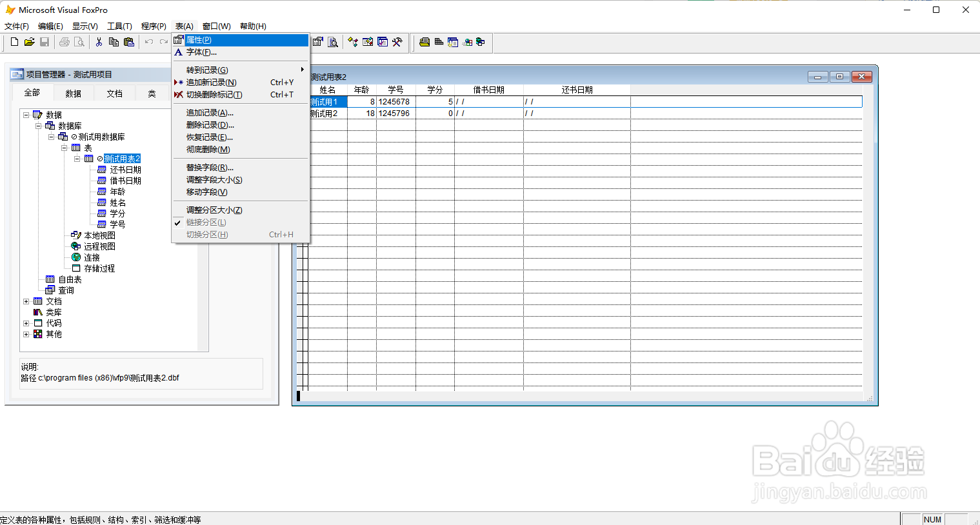Click the 测试用1 name cell
Viewport: 980px width, 525px height.
328,102
